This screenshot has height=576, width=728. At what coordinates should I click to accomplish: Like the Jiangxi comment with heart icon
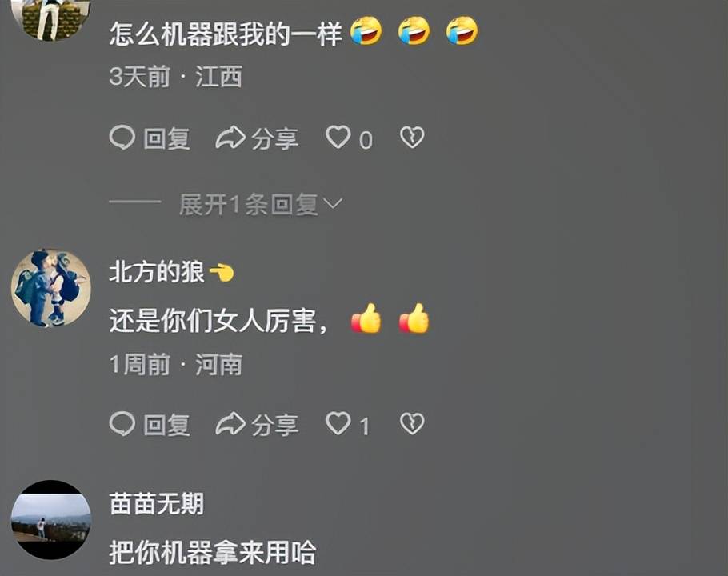[338, 138]
